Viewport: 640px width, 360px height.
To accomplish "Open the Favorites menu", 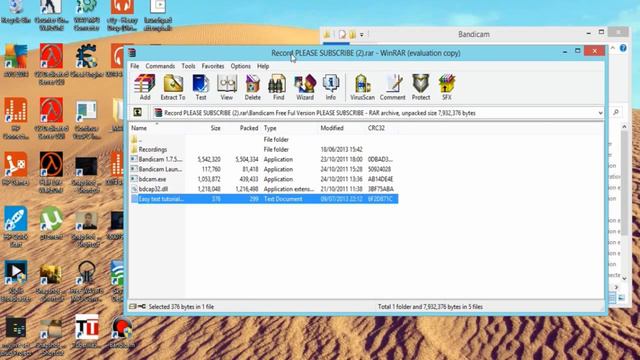I will pos(213,66).
